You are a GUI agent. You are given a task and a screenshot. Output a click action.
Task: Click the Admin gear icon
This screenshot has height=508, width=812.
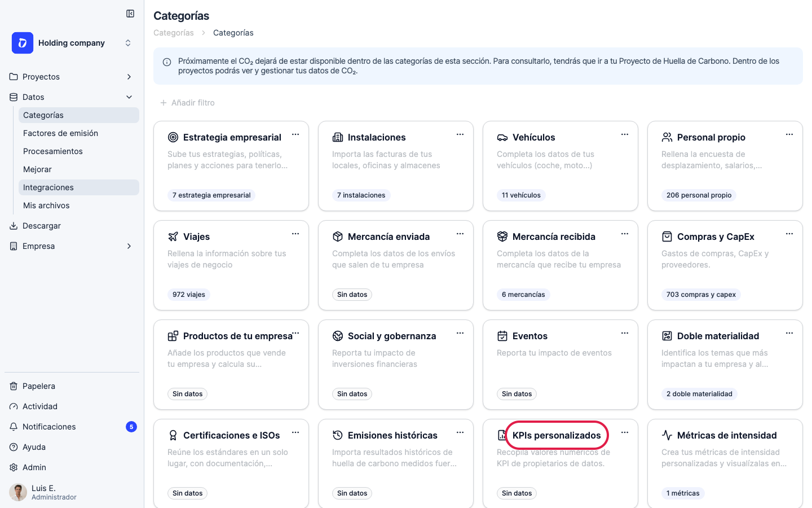[x=14, y=467]
